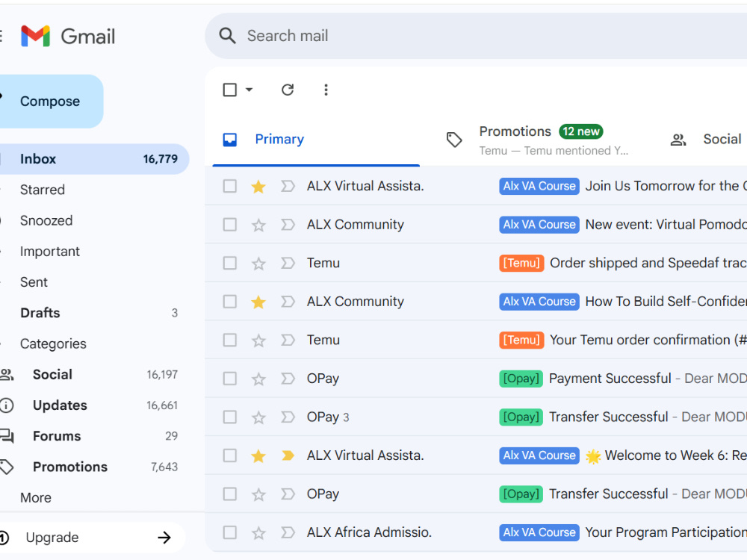Viewport: 747px width, 560px height.
Task: Switch to the Primary tab
Action: [316, 140]
